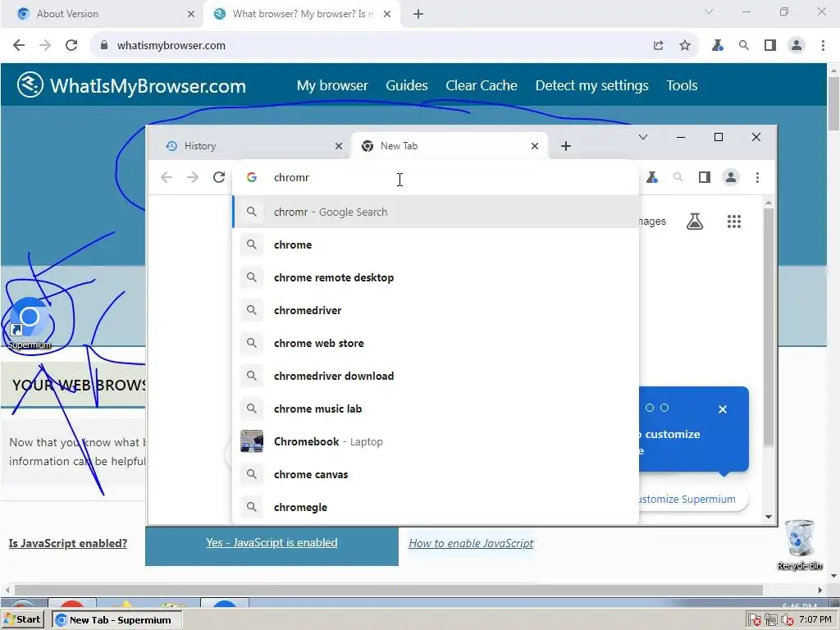Open Tools in site navigation
840x630 pixels.
682,85
